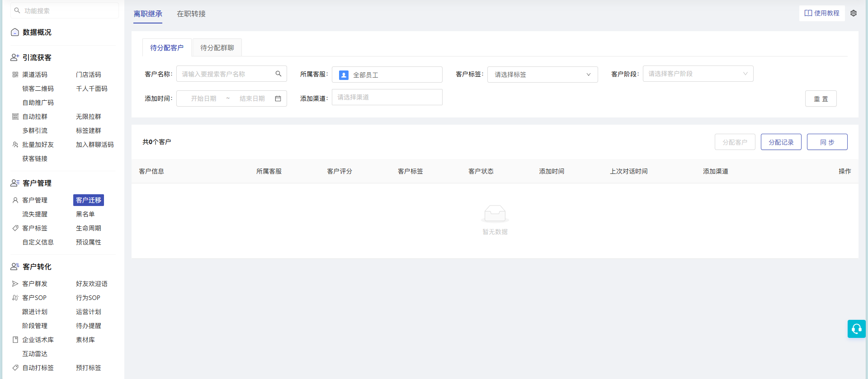The width and height of the screenshot is (868, 379).
Task: Open 素材库 in the sidebar
Action: pyautogui.click(x=85, y=340)
